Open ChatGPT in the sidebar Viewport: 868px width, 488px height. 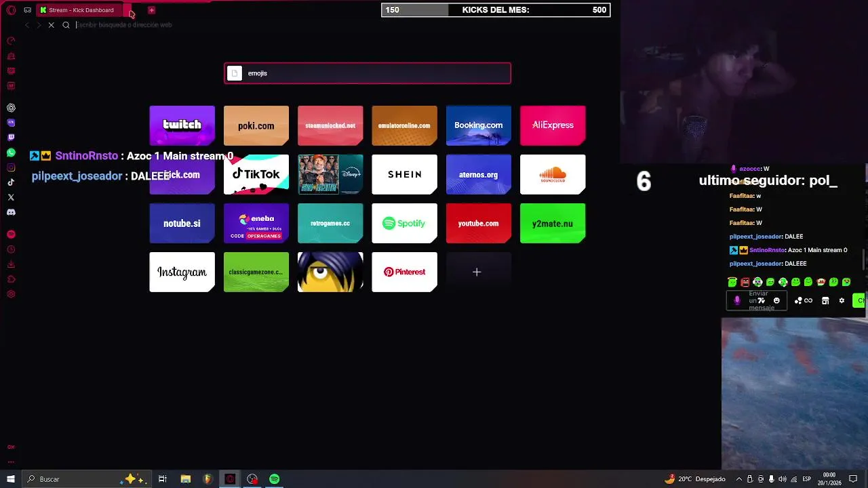11,108
